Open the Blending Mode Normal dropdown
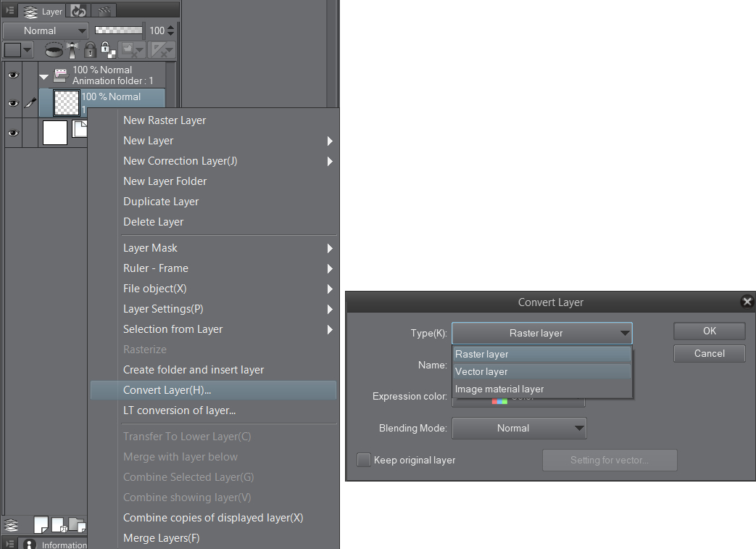The height and width of the screenshot is (549, 756). [519, 428]
